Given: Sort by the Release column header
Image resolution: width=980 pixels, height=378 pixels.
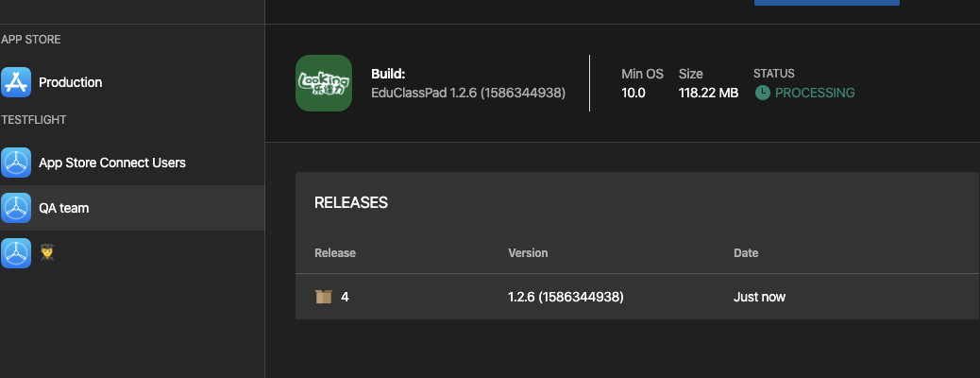Looking at the screenshot, I should (x=334, y=253).
